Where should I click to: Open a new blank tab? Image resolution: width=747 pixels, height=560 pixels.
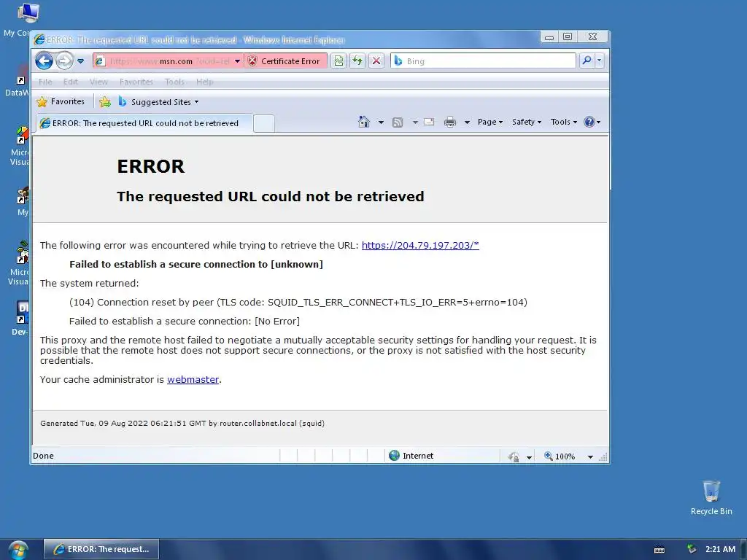tap(264, 123)
